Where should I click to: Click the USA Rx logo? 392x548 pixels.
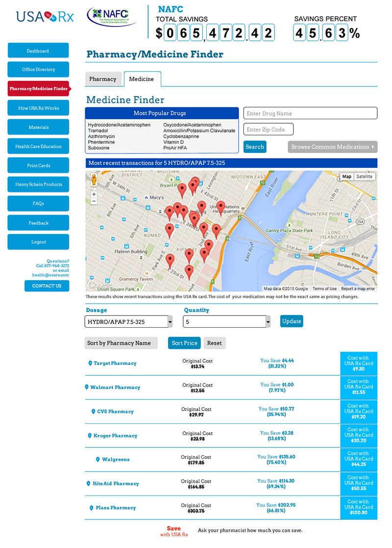[45, 17]
